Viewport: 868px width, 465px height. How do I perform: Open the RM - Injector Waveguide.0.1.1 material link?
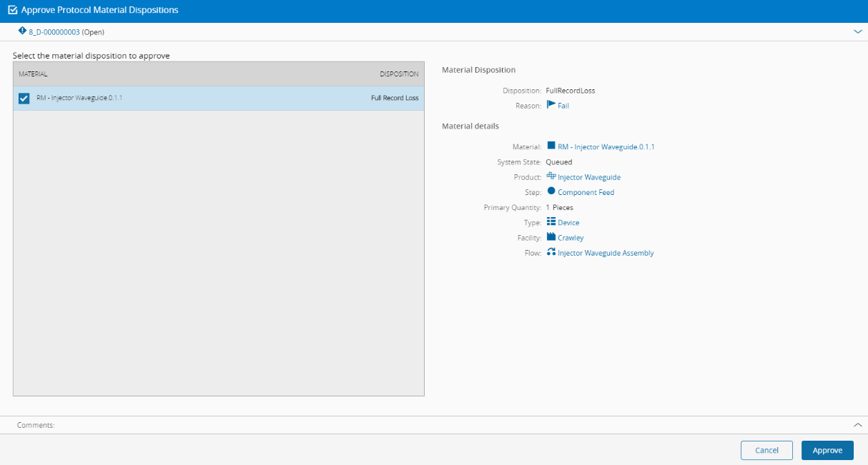pyautogui.click(x=606, y=147)
